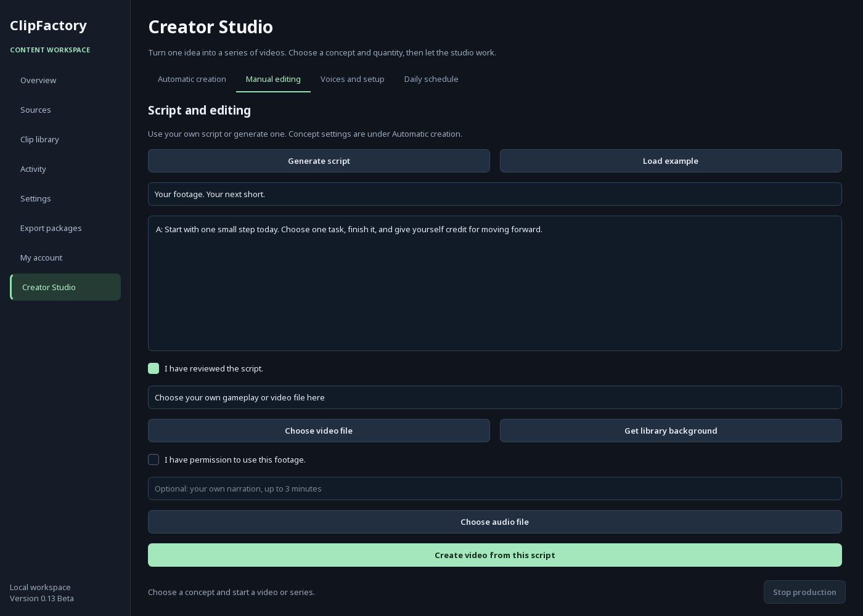Screen dimensions: 863x616
Task: Click Create video from this script
Action: coord(495,555)
